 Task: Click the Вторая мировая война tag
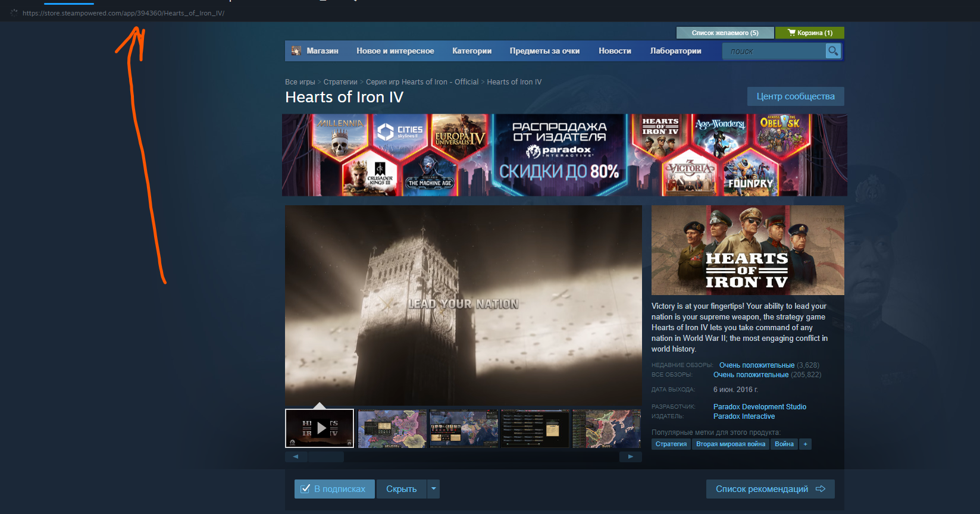tap(731, 444)
